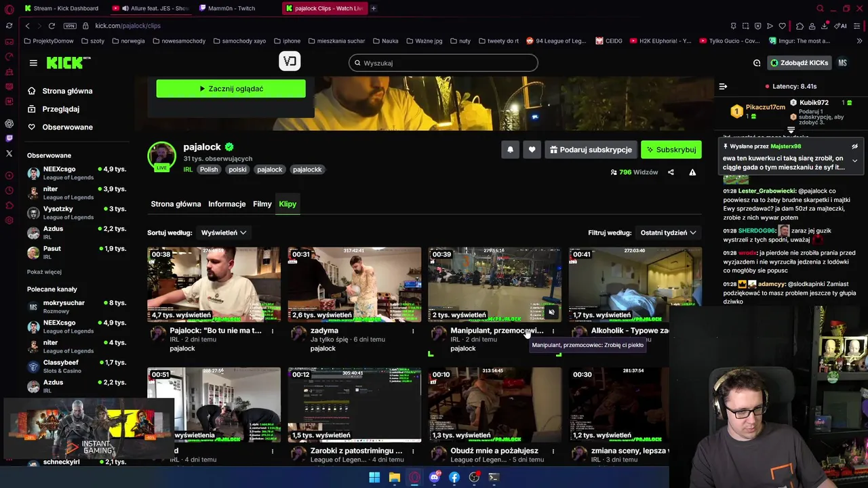Open the zadyma clip thumbnail
The image size is (868, 488).
point(354,285)
